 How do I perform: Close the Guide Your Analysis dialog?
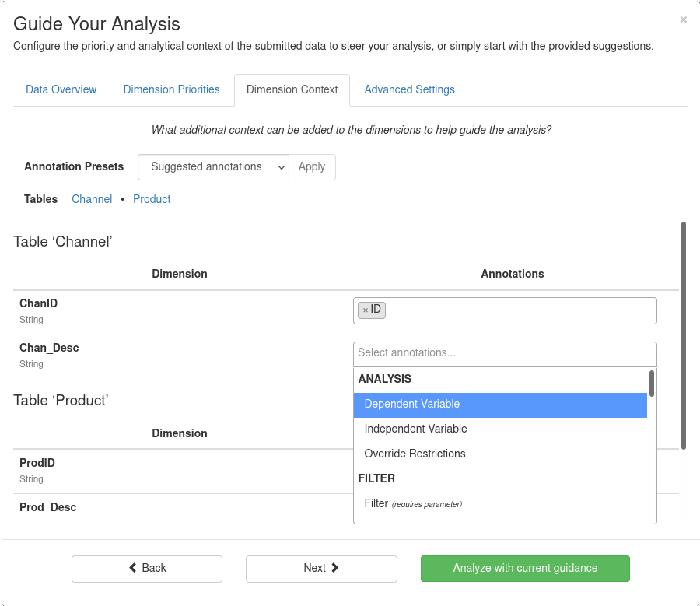(683, 19)
